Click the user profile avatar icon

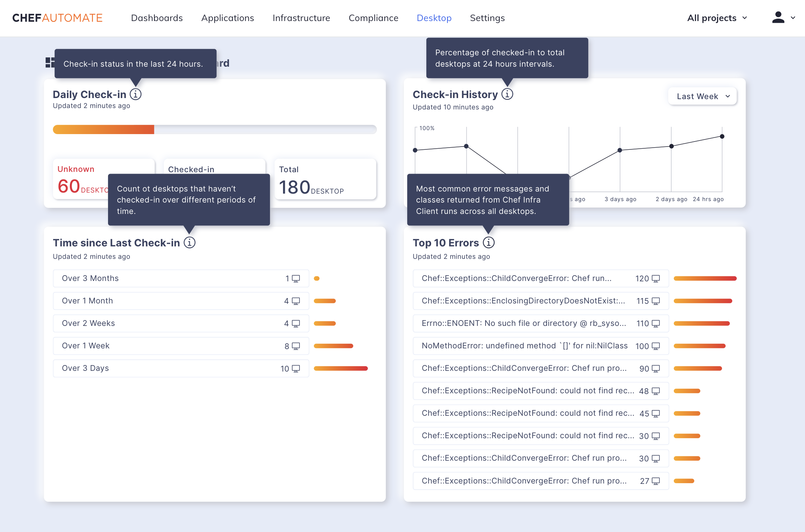[778, 17]
